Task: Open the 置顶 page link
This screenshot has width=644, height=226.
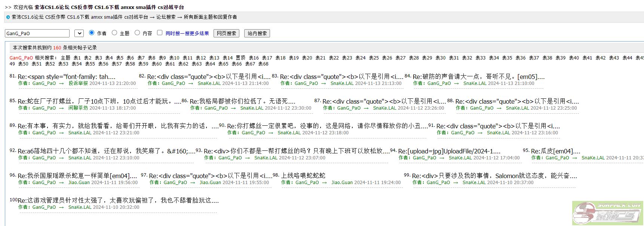Action: 240,58
